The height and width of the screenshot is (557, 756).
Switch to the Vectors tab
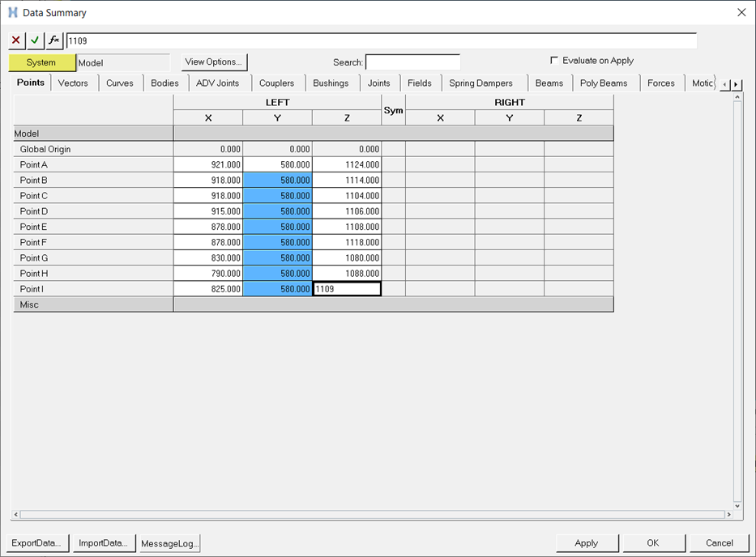tap(73, 83)
